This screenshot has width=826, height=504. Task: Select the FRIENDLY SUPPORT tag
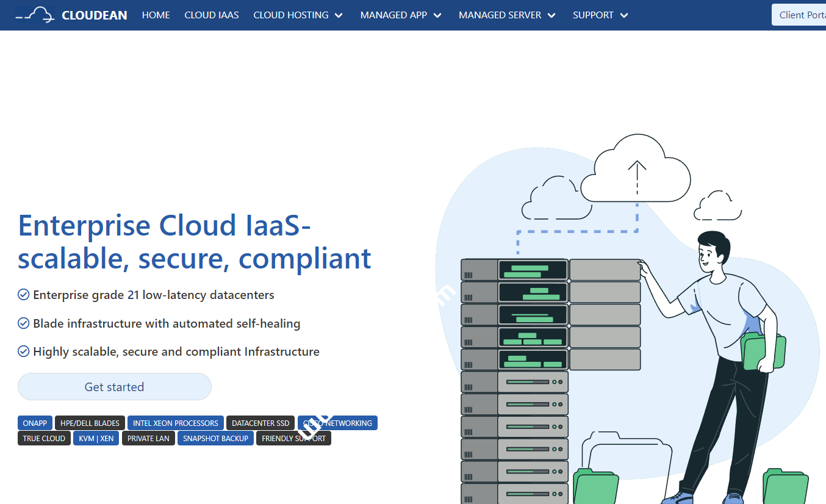coord(293,438)
